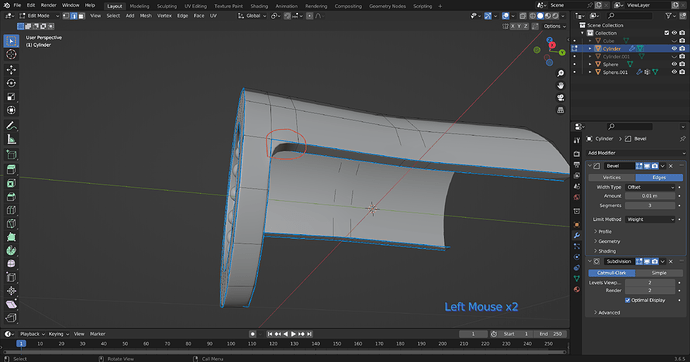Viewport: 690px width, 362px height.
Task: Expand the Sphere.001 tree row
Action: tap(590, 72)
